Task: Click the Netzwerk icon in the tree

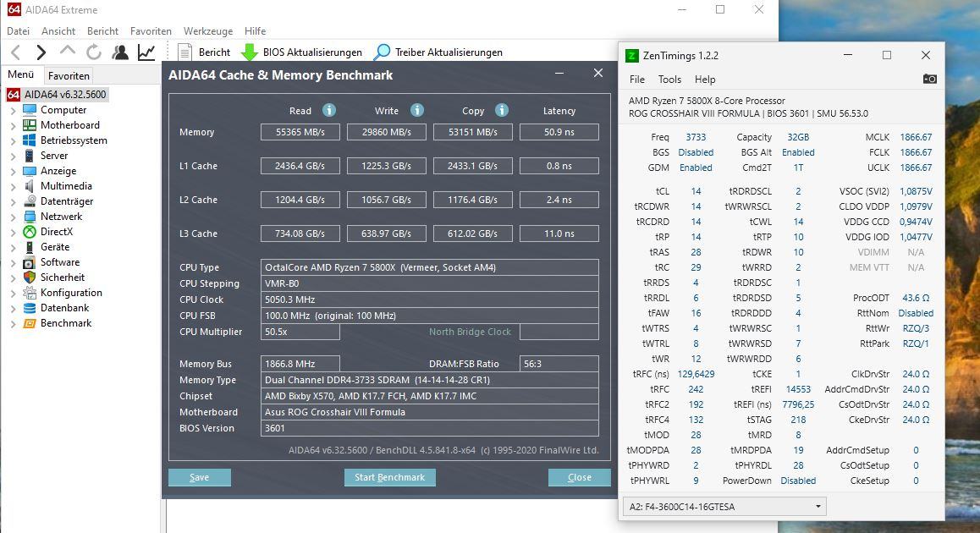Action: tap(30, 217)
